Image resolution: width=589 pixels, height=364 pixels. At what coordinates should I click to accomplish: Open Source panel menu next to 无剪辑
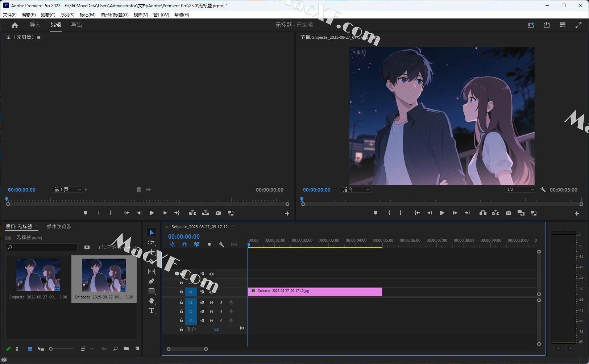[x=39, y=37]
